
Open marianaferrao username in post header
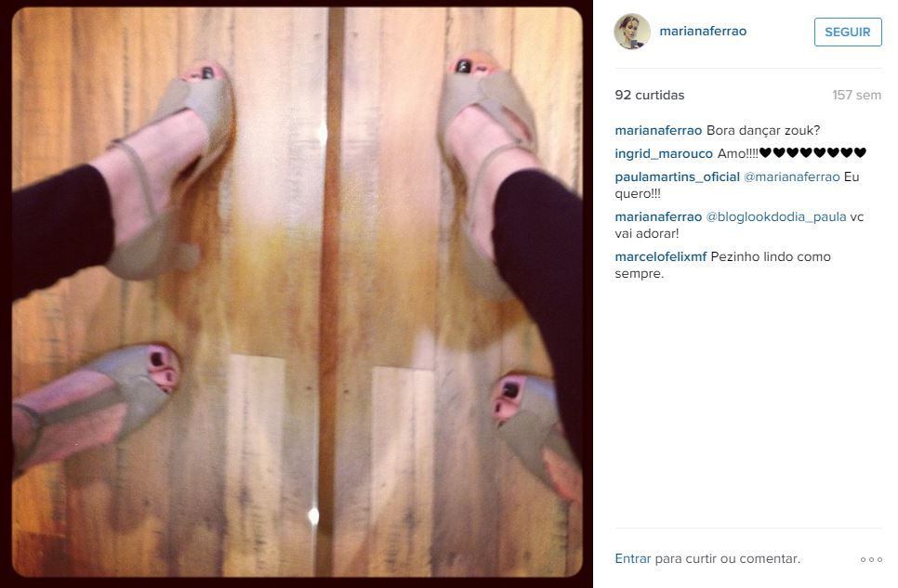(x=703, y=31)
